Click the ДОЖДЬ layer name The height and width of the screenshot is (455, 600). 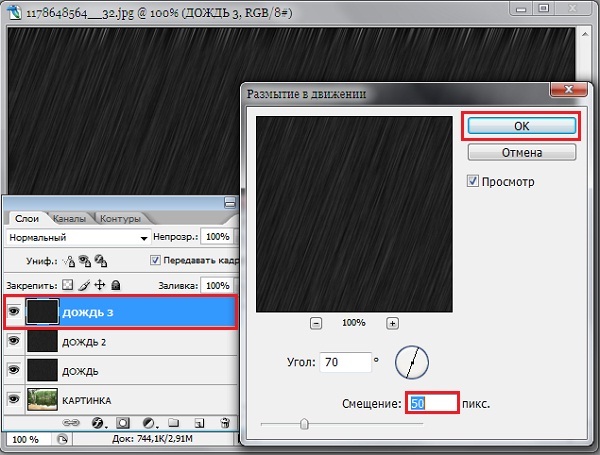(80, 371)
